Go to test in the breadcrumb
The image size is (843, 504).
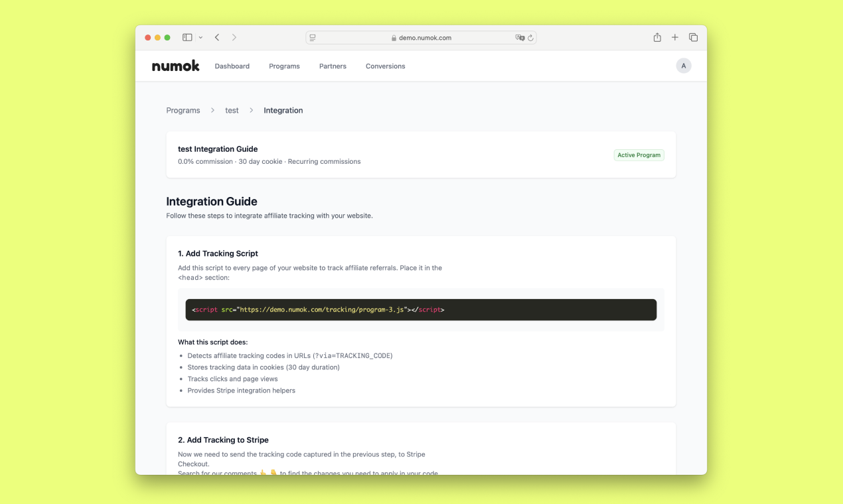tap(232, 110)
